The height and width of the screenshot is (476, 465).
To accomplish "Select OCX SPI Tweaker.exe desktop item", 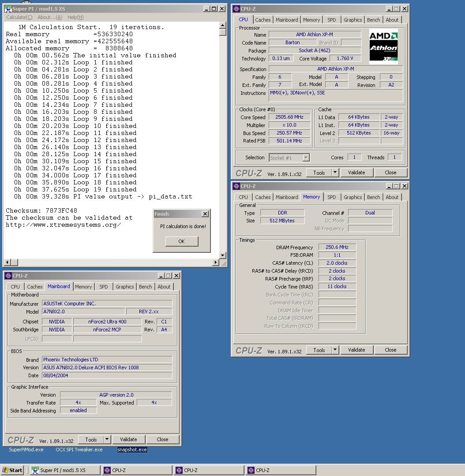I will (79, 450).
